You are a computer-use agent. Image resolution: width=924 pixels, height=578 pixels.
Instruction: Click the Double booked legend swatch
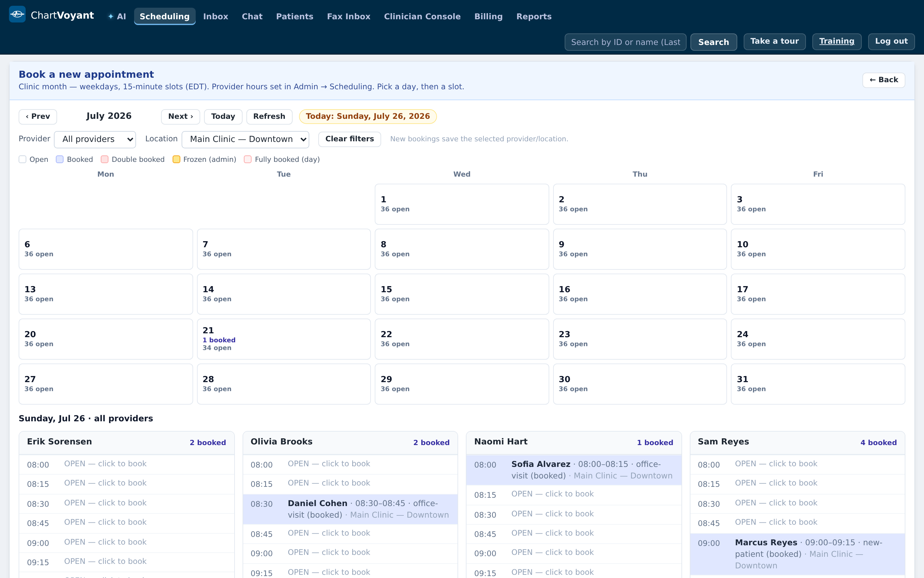(x=105, y=159)
